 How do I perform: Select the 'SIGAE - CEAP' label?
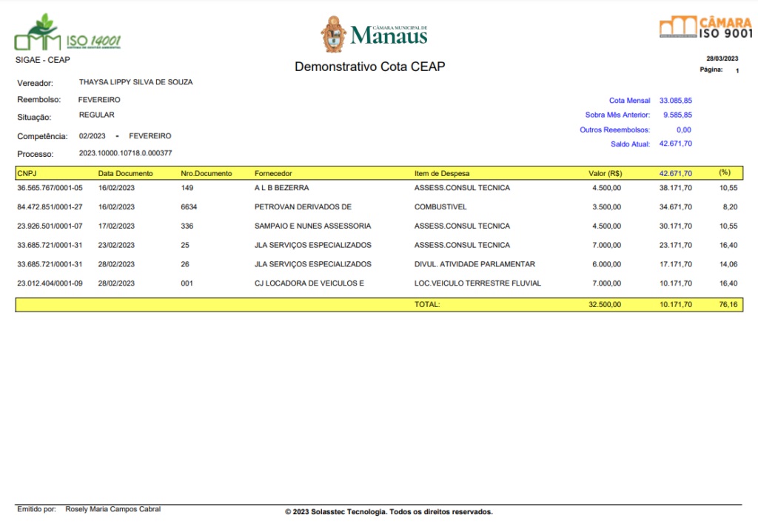point(42,60)
